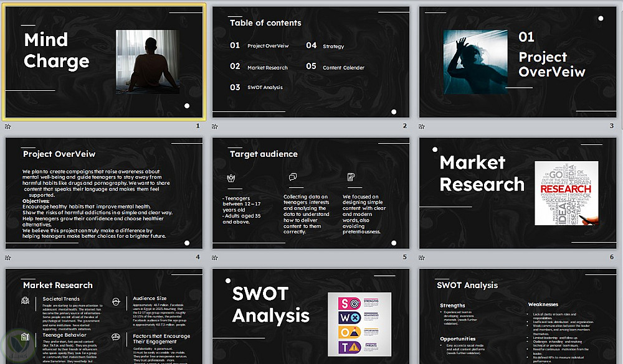Click the slide number 4 label
This screenshot has height=364, width=623.
click(198, 257)
